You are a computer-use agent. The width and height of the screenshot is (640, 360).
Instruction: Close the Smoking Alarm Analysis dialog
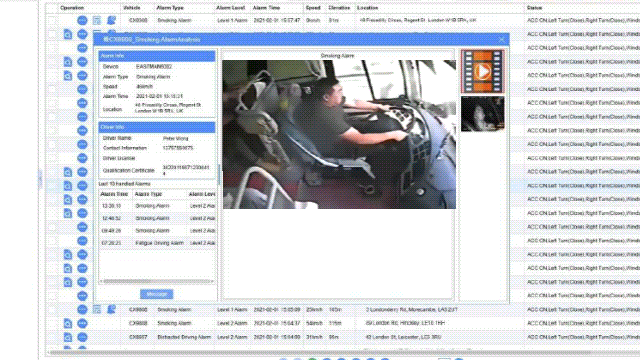(x=501, y=40)
